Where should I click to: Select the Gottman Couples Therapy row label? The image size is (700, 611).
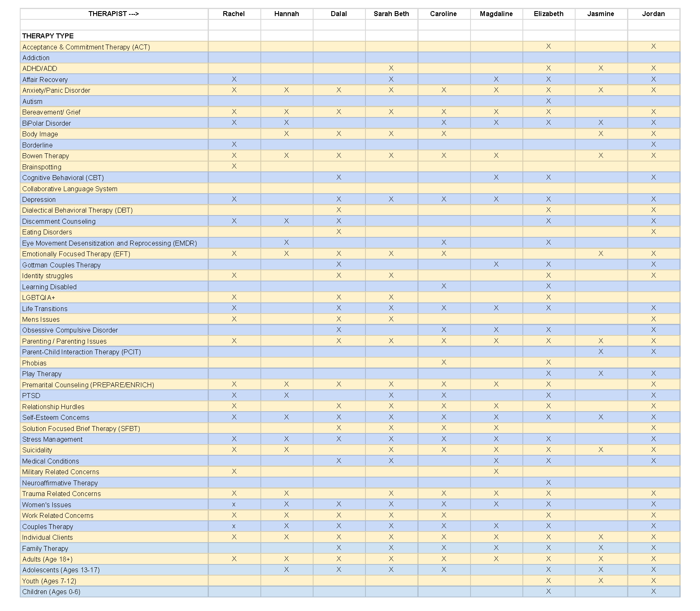click(x=61, y=265)
